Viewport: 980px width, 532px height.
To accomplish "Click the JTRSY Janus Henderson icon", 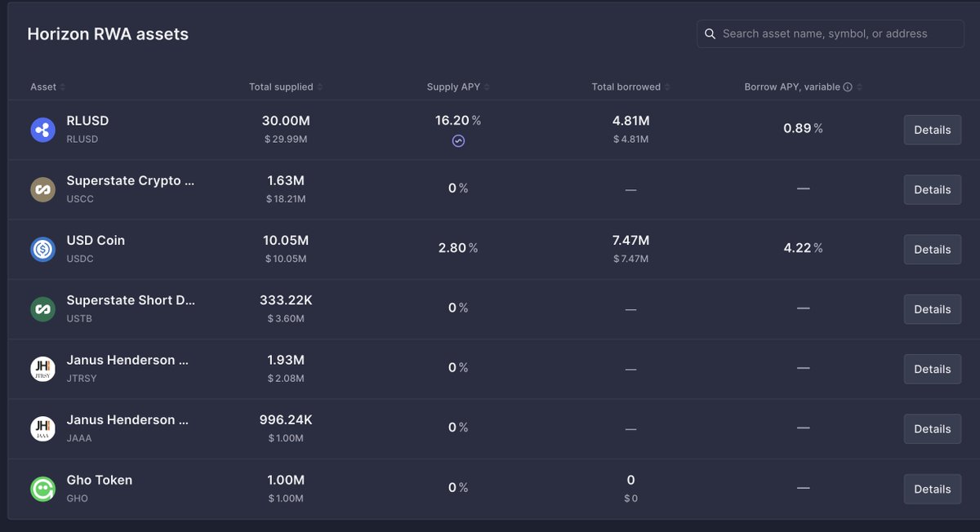I will pos(42,369).
